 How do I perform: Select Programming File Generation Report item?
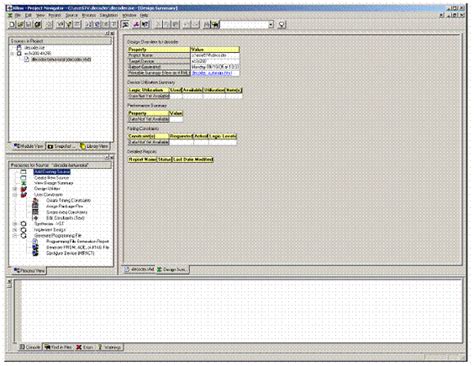[x=77, y=241]
